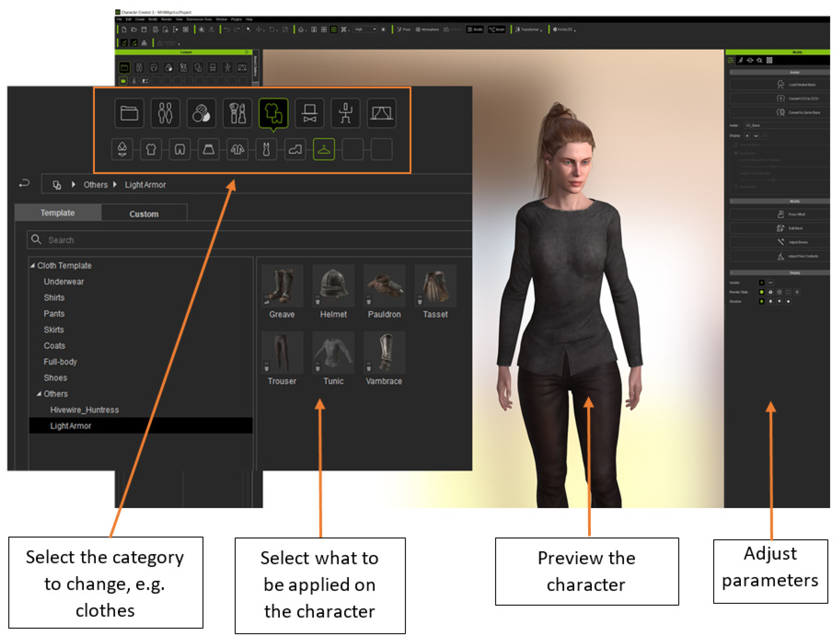Viewport: 840px width, 643px height.
Task: Choose the Skirts subcategory icon
Action: coord(208,149)
